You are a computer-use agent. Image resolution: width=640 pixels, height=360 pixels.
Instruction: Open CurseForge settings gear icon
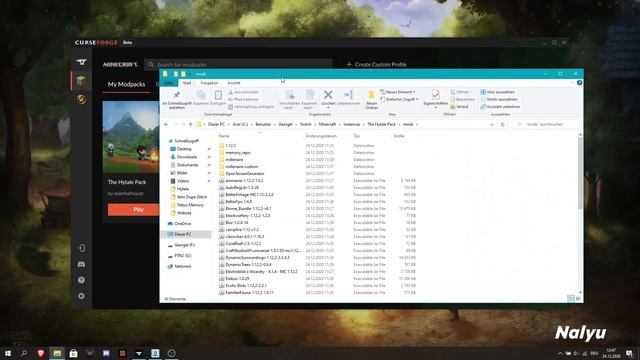[81, 296]
